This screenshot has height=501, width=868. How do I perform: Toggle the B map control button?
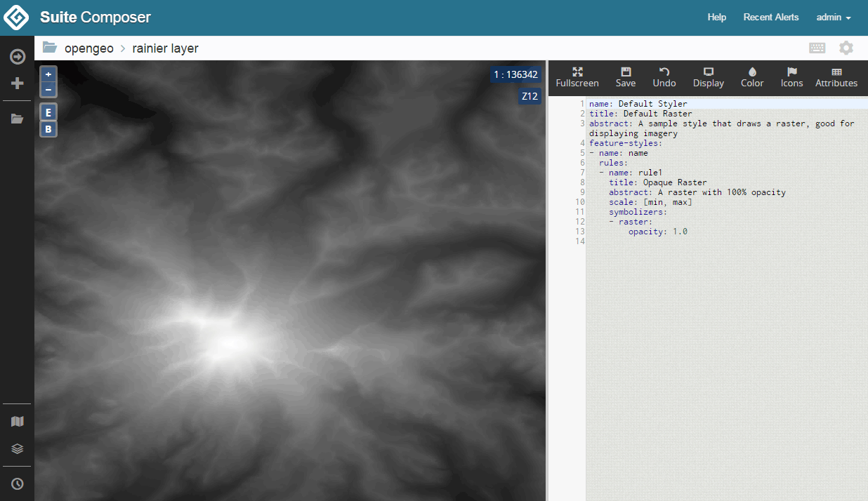click(48, 129)
